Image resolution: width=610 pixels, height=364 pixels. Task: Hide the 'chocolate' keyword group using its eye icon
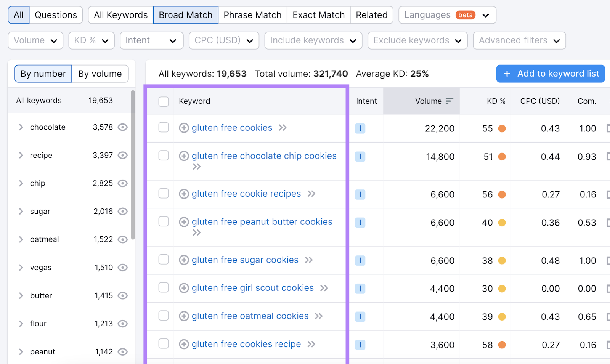coord(122,127)
